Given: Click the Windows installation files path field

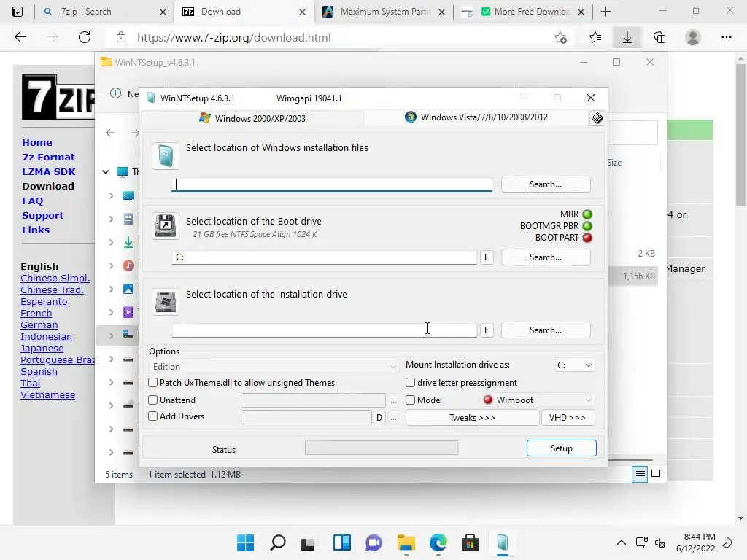Looking at the screenshot, I should coord(332,184).
